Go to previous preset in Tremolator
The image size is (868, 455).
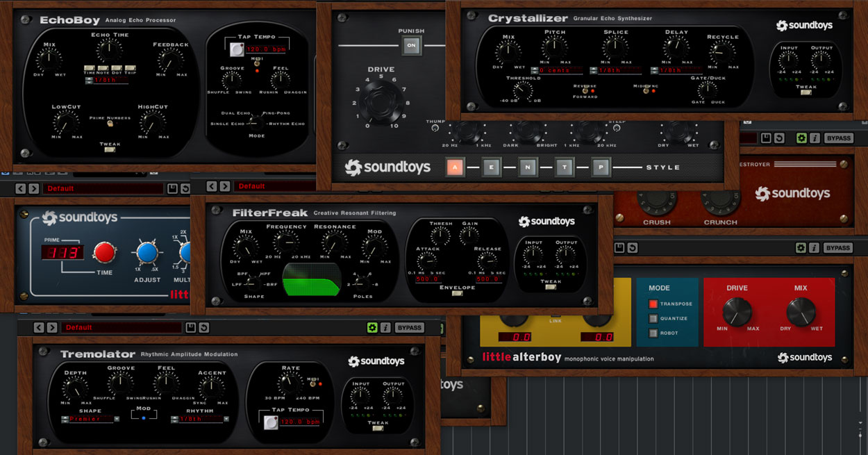pos(39,327)
